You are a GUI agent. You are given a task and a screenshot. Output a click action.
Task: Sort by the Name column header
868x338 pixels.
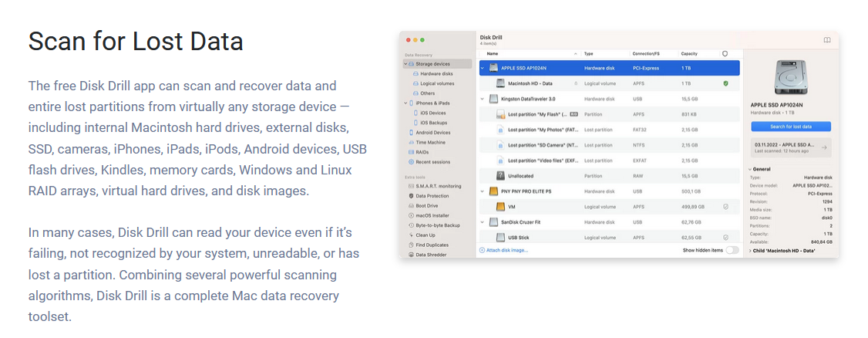[x=492, y=54]
